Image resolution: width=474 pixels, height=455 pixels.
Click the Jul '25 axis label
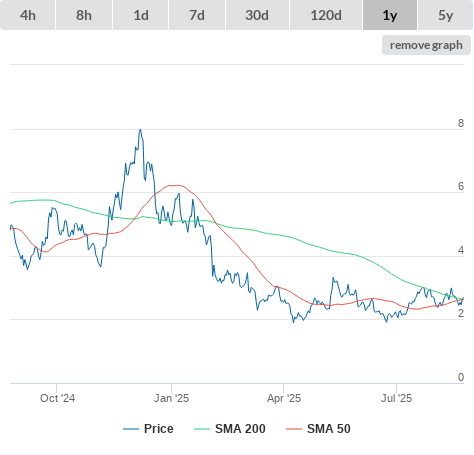(396, 398)
